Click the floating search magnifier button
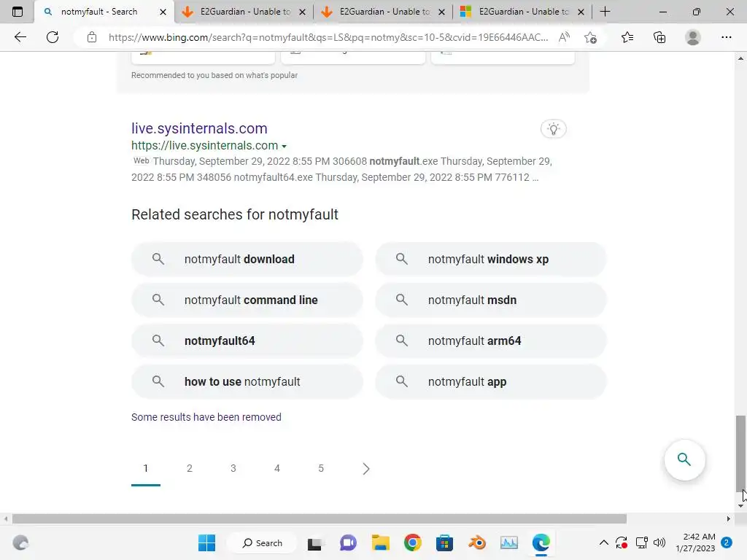This screenshot has height=560, width=747. [x=684, y=459]
